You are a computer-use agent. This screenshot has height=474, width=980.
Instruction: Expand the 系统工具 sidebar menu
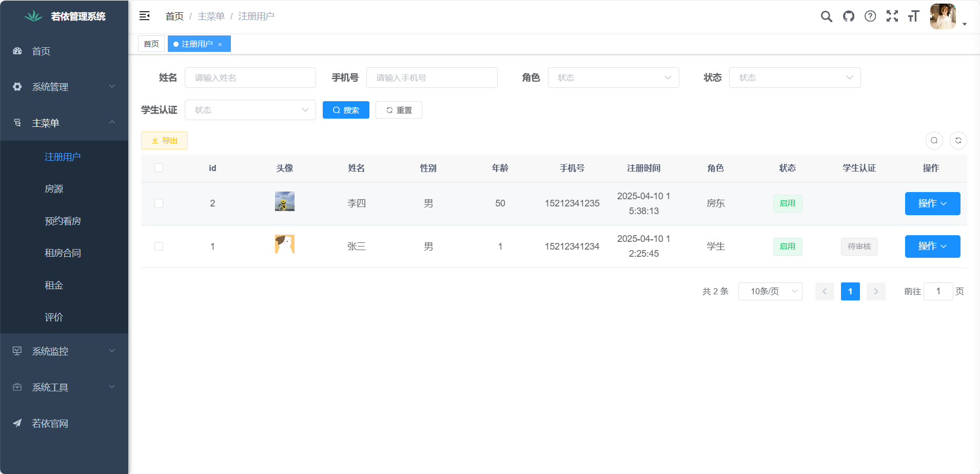[x=64, y=387]
